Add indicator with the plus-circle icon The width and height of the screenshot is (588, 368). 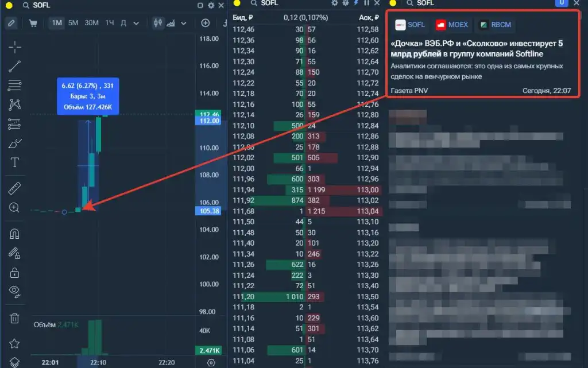206,23
